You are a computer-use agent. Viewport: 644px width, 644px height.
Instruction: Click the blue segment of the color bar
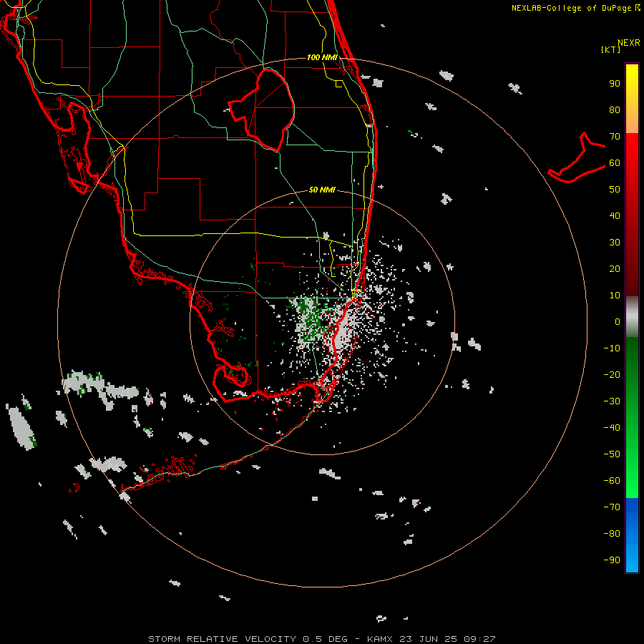632,535
